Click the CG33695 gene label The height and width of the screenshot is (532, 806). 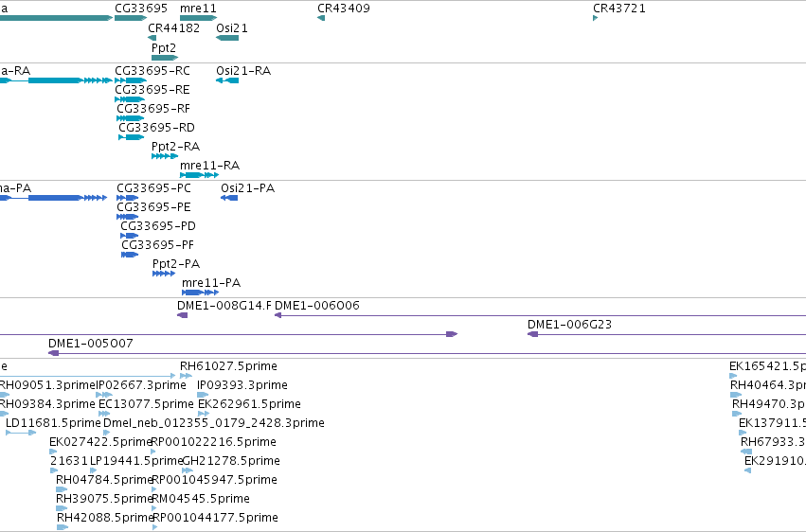[x=141, y=9]
